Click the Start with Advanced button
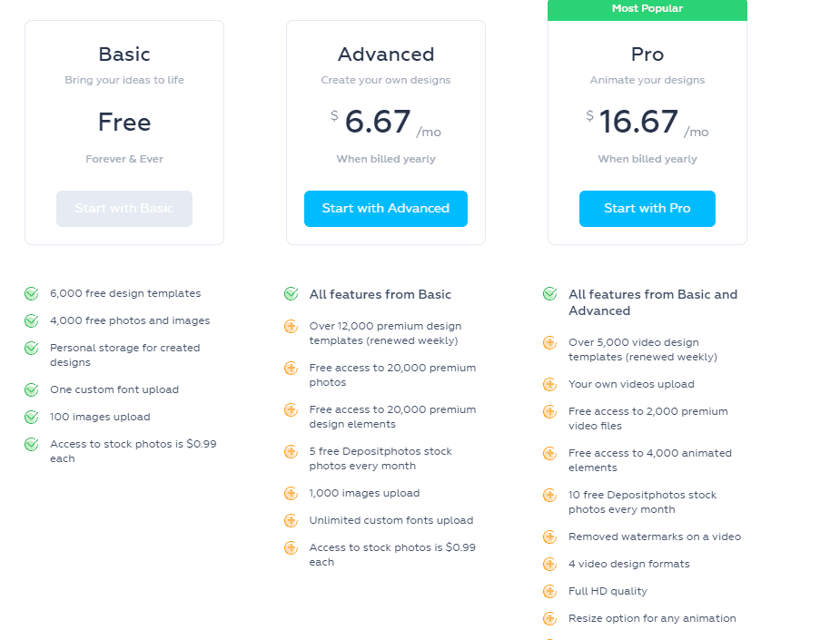The width and height of the screenshot is (840, 640). 386,208
